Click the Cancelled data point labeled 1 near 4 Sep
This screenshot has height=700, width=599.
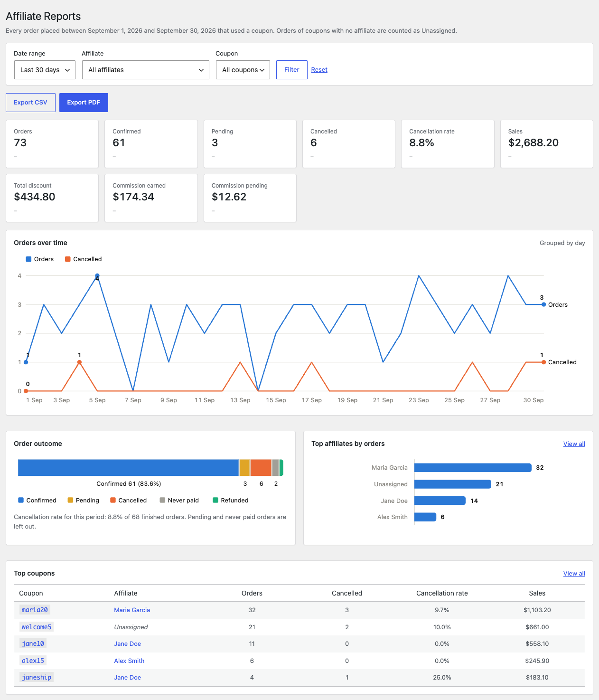[x=79, y=362]
